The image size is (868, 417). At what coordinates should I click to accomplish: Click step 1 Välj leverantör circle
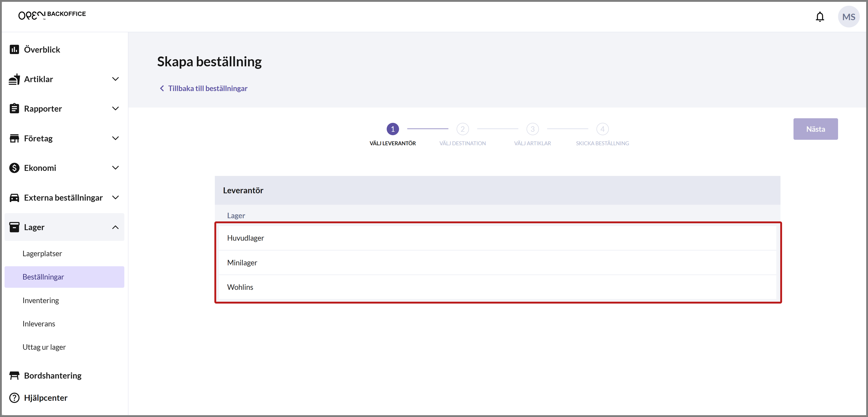[x=393, y=129]
